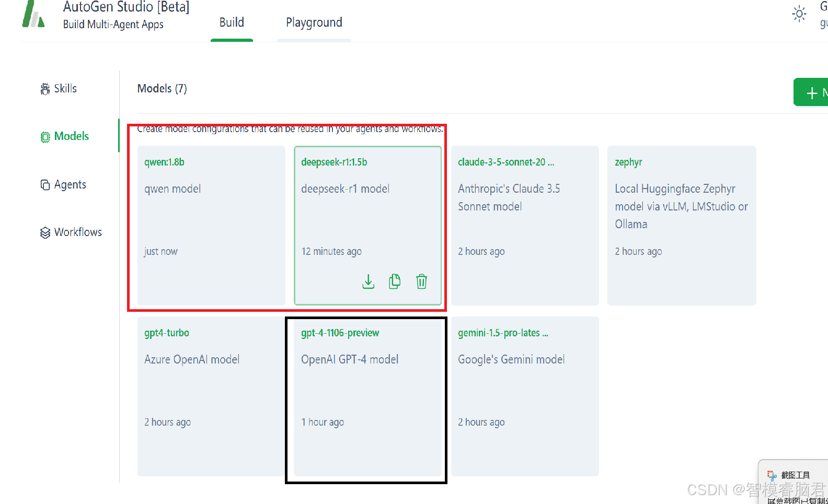Click the 'Azure OpenAI model' description

[x=192, y=360]
